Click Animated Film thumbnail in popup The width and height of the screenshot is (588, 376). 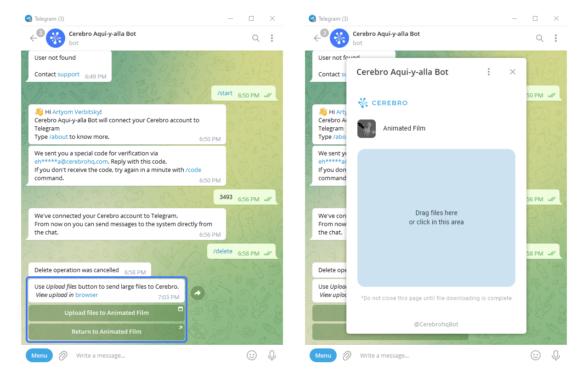(367, 129)
